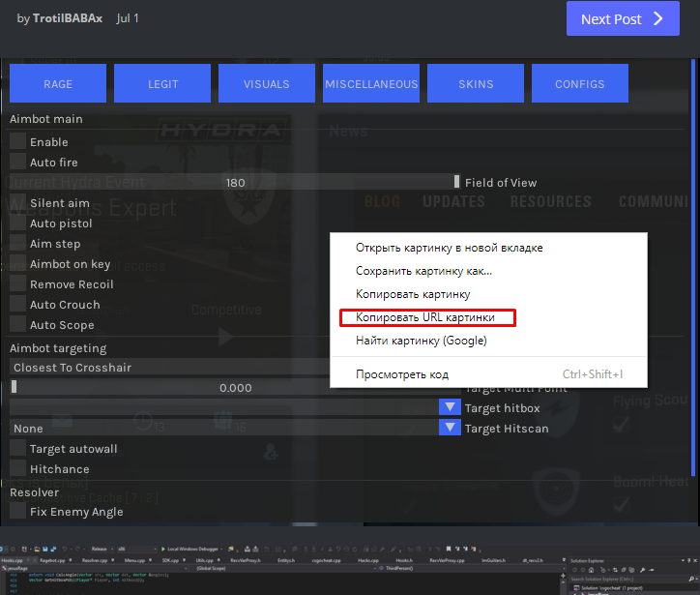Expand the Target hitbox dropdown arrow
Screen dimensions: 700x595
[x=450, y=407]
